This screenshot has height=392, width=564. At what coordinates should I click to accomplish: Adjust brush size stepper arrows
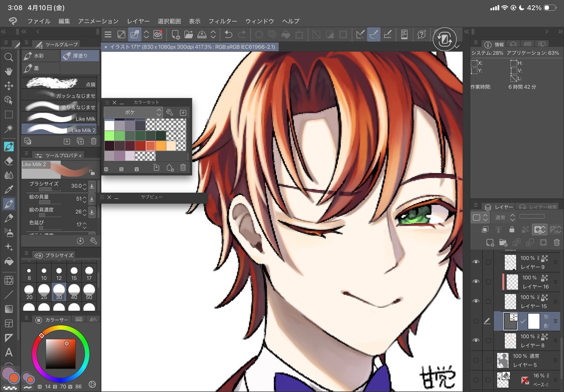85,186
